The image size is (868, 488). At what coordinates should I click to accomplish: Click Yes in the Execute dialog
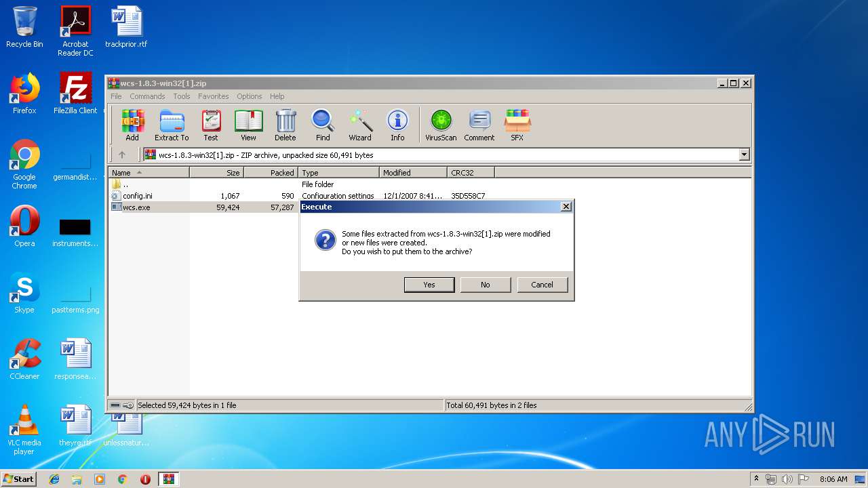(429, 285)
